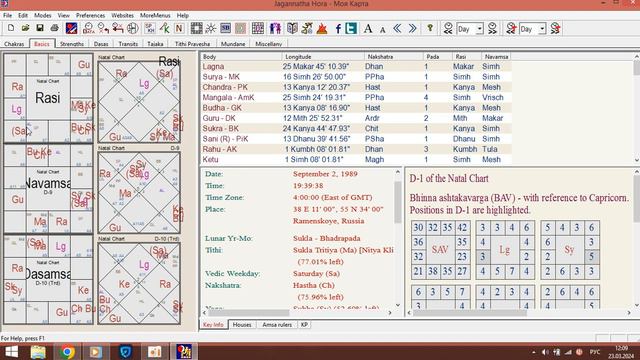The height and width of the screenshot is (360, 640).
Task: Click the Dasamsa D-10 chart center label
Action: click(x=48, y=274)
